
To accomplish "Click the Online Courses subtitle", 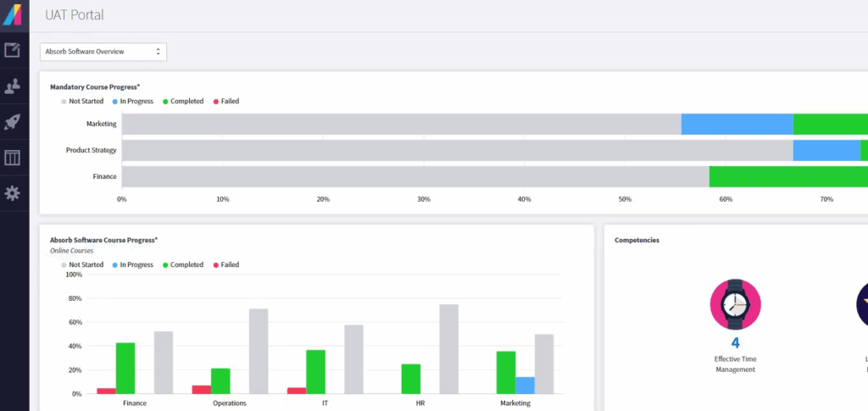I will (x=71, y=251).
